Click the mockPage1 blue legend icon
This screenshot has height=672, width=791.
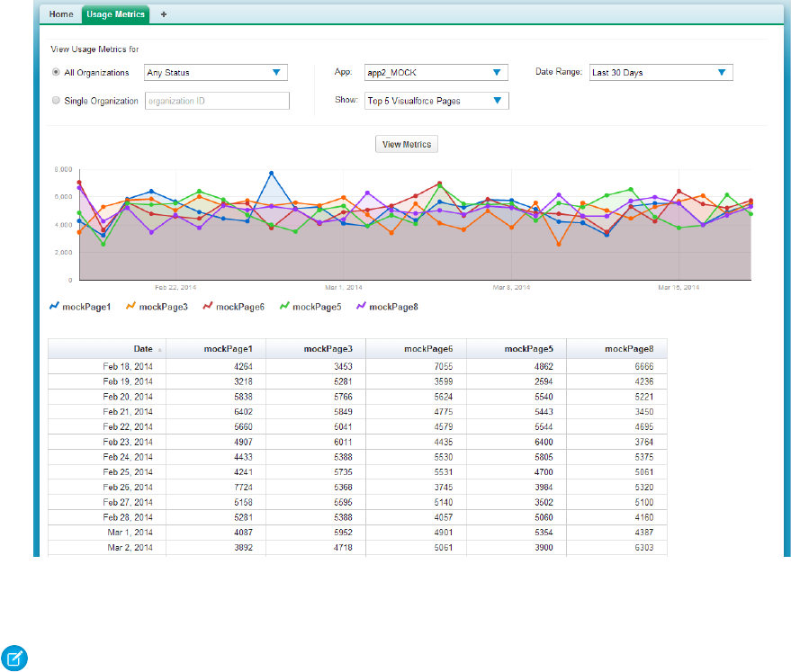[x=53, y=307]
